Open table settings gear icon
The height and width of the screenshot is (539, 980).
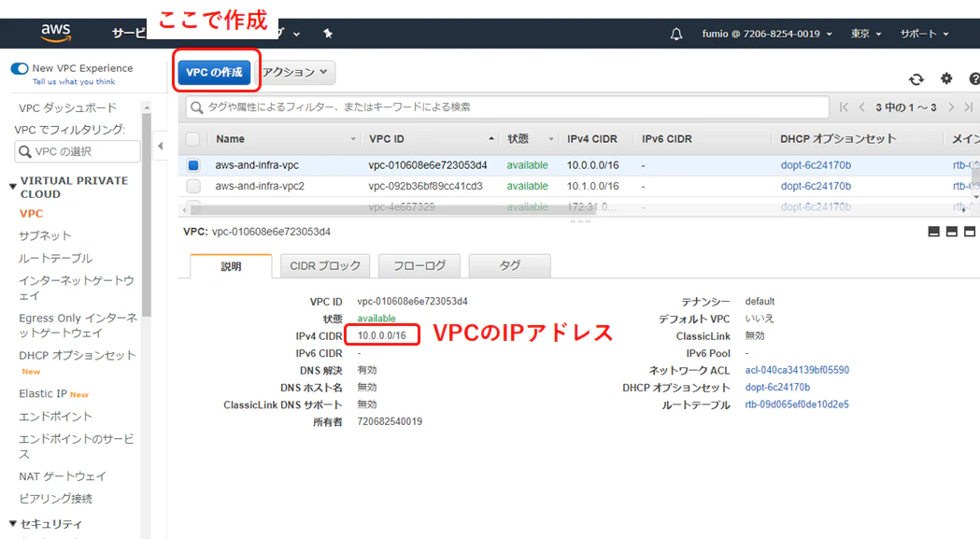[946, 78]
